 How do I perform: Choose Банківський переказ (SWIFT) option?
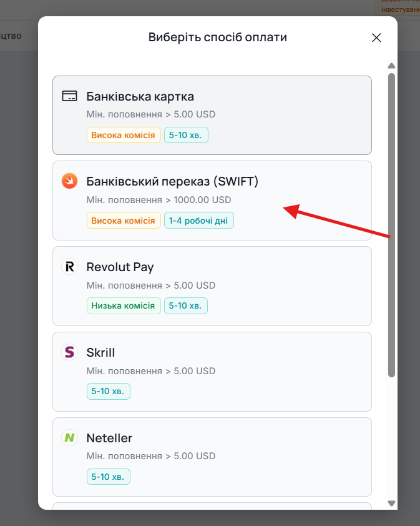(x=212, y=201)
